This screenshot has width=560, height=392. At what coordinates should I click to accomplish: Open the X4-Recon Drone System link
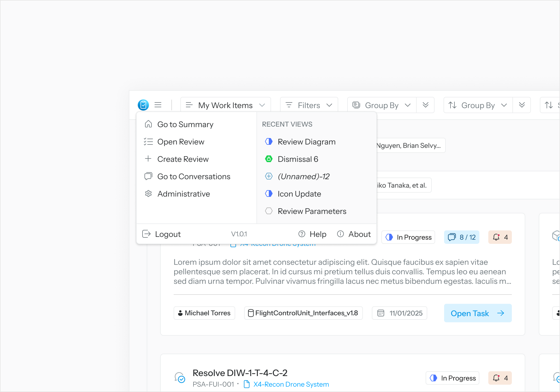(291, 384)
